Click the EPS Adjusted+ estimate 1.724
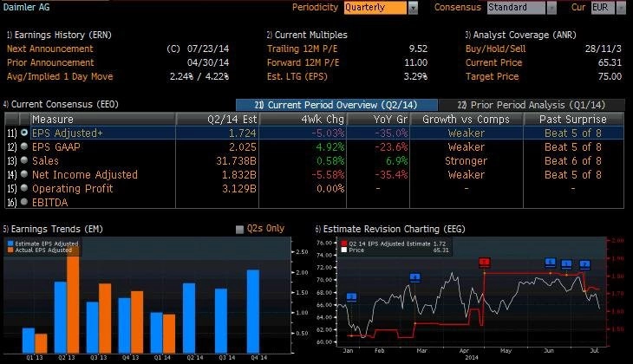 (x=242, y=133)
